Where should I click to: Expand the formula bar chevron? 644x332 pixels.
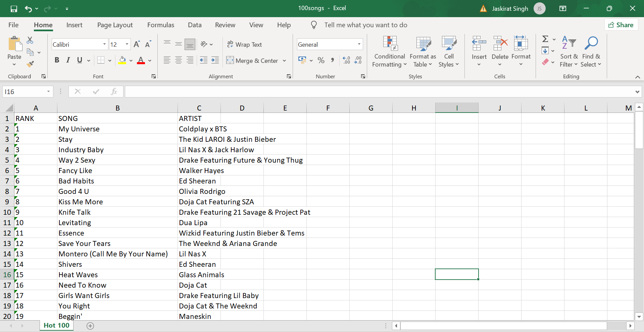pos(637,92)
